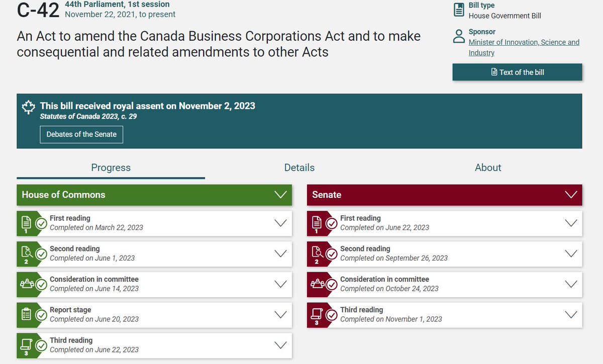Expand Commons First reading March 22 details

281,223
